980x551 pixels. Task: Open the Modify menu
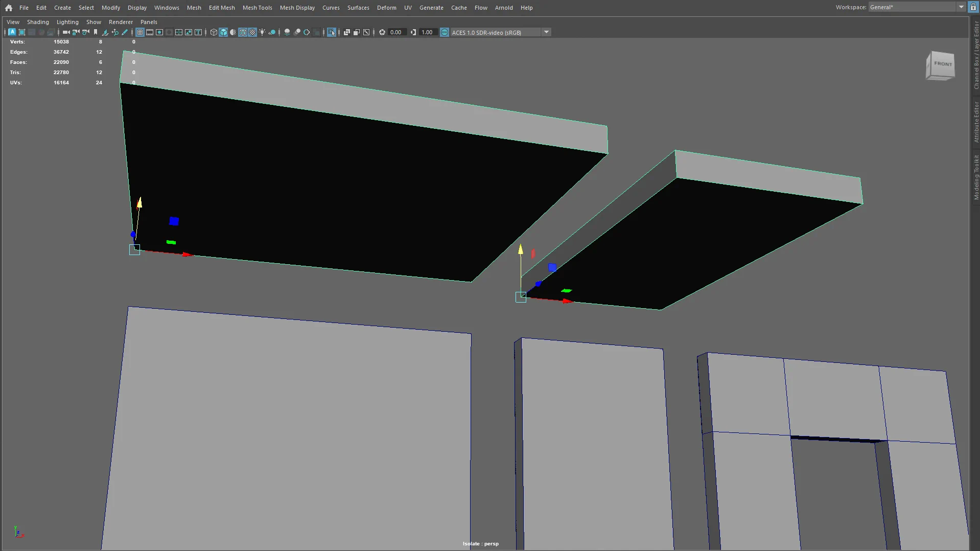pyautogui.click(x=110, y=8)
